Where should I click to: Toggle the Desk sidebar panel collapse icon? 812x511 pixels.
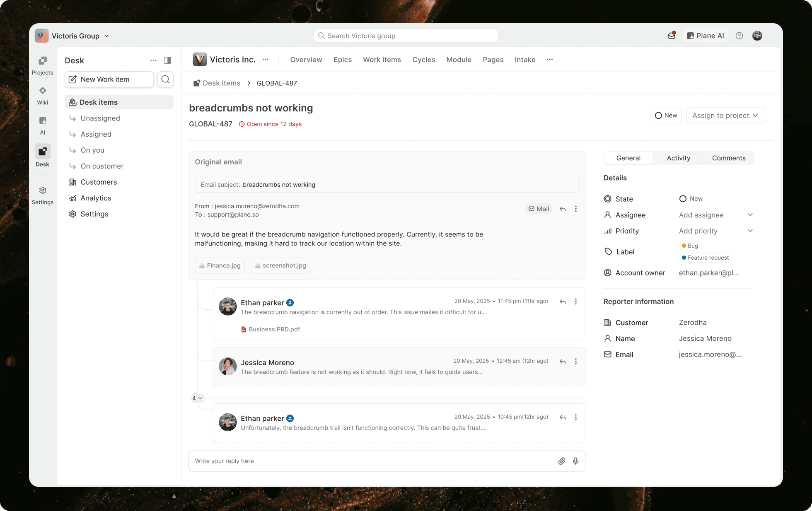[167, 60]
